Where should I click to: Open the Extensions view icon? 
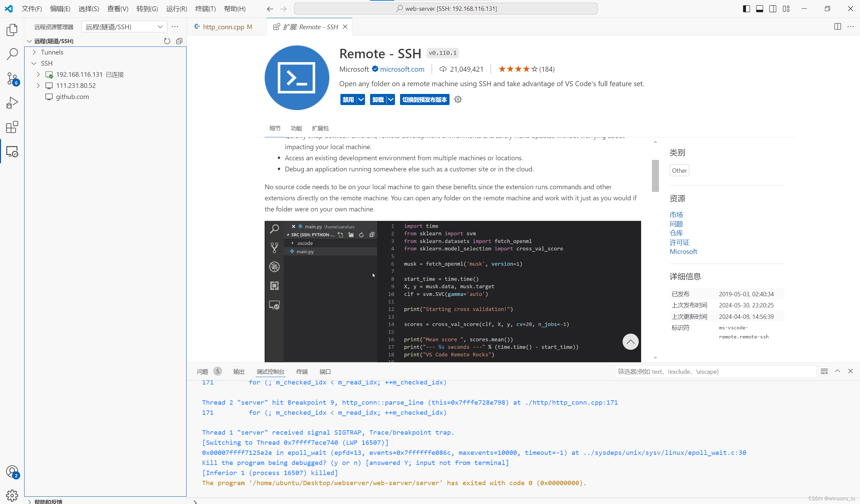point(12,127)
